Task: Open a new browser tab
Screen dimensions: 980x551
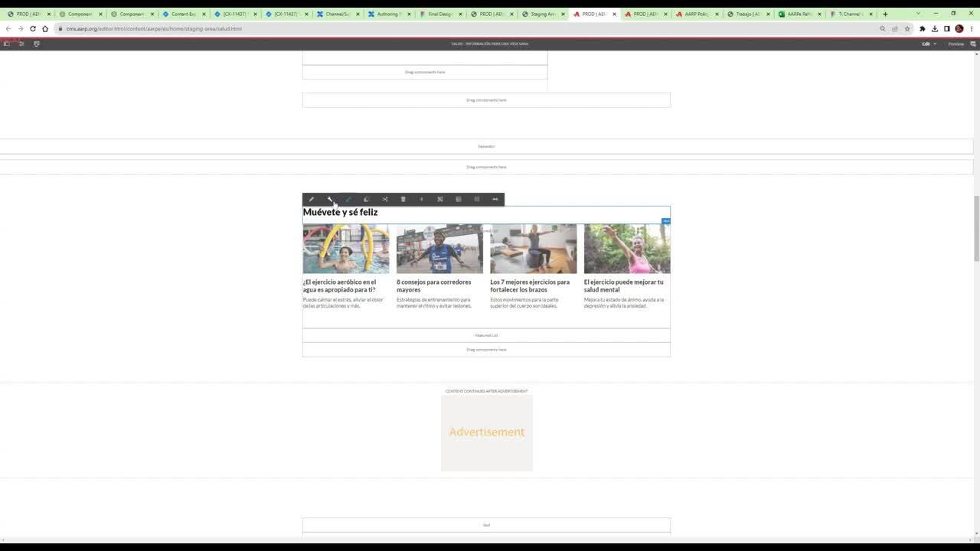Action: click(x=885, y=14)
